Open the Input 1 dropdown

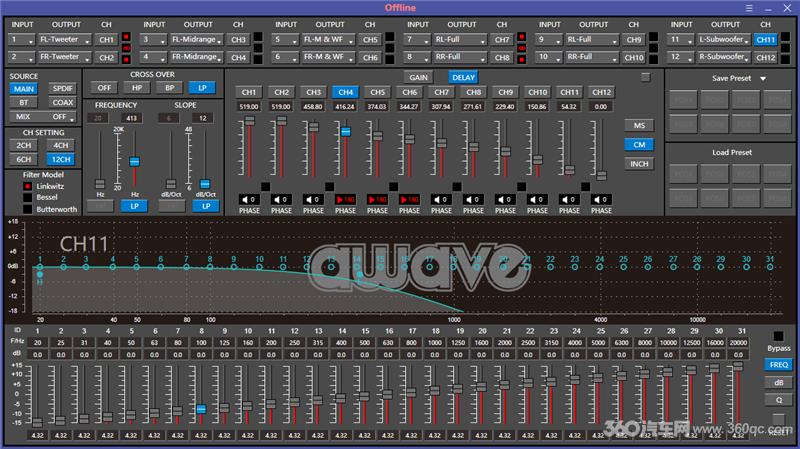[x=21, y=40]
